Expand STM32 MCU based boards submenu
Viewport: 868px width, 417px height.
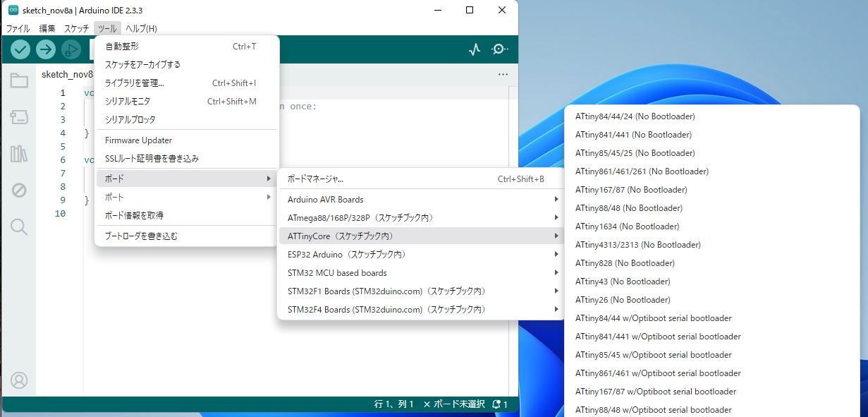(421, 273)
